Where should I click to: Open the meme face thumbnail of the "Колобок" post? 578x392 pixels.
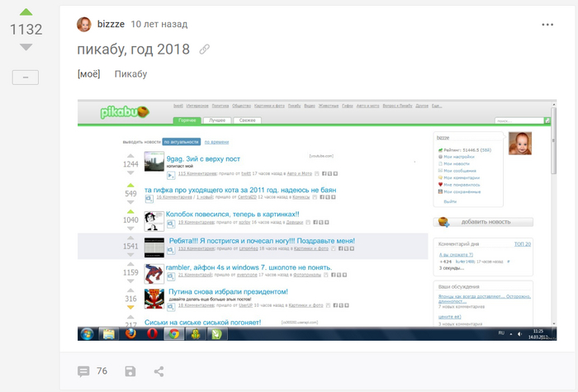point(154,221)
